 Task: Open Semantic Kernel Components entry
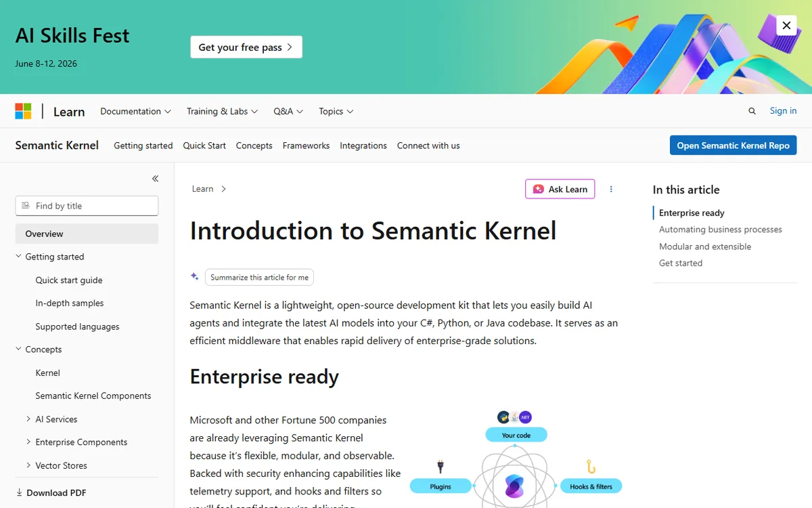(93, 396)
